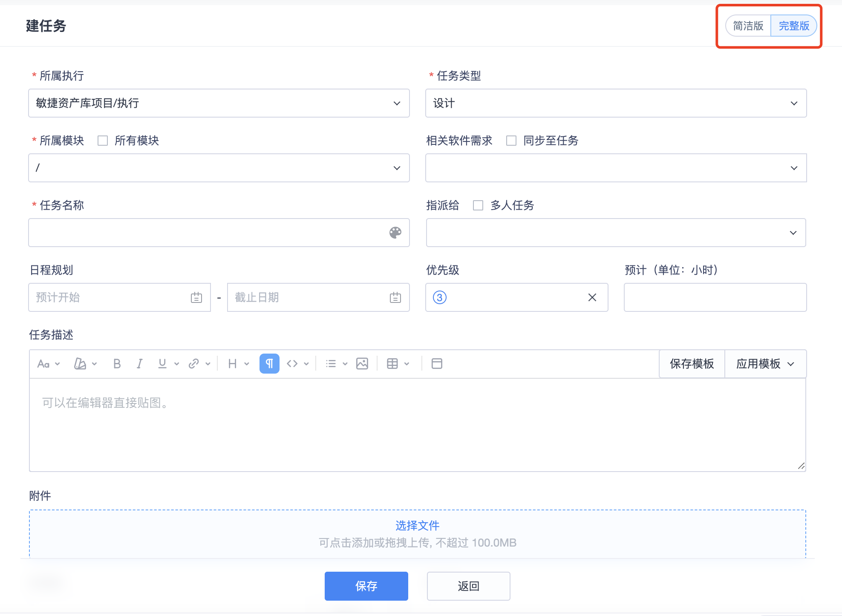The image size is (842, 616).
Task: Tick the 多人任务 checkbox
Action: point(478,205)
